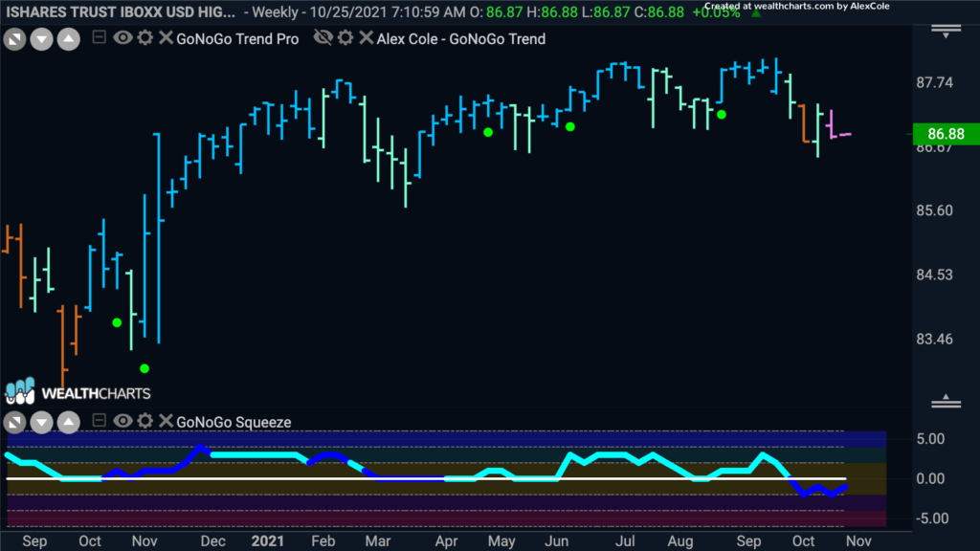Click the 5.00 squeeze axis label
Viewport: 980px width, 551px height.
tap(930, 439)
